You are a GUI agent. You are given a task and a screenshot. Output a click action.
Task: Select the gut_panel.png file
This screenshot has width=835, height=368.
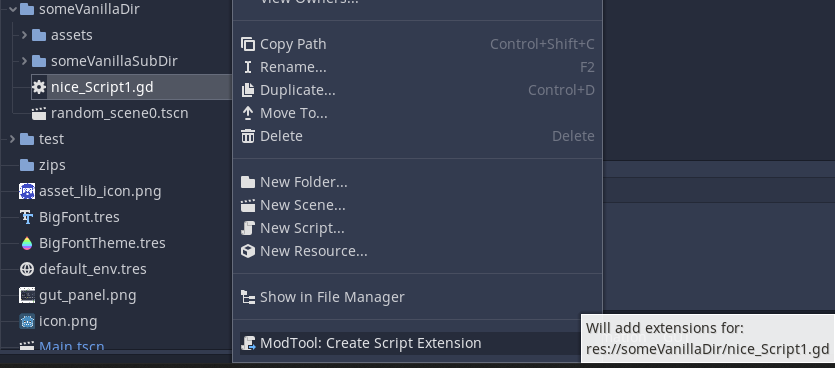click(87, 296)
